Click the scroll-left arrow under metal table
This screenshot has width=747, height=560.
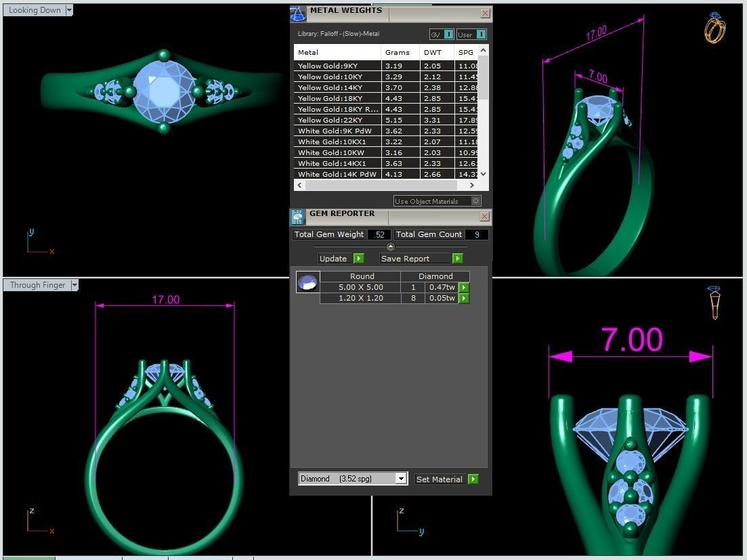[299, 185]
